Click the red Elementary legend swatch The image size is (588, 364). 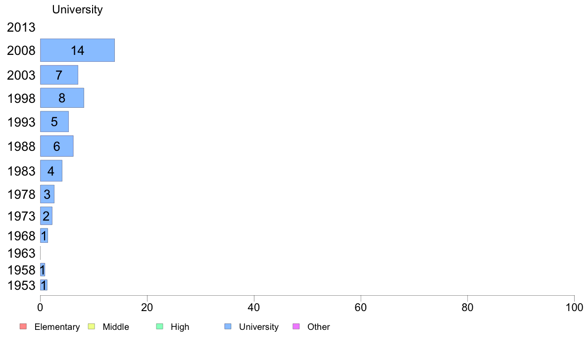tap(23, 326)
